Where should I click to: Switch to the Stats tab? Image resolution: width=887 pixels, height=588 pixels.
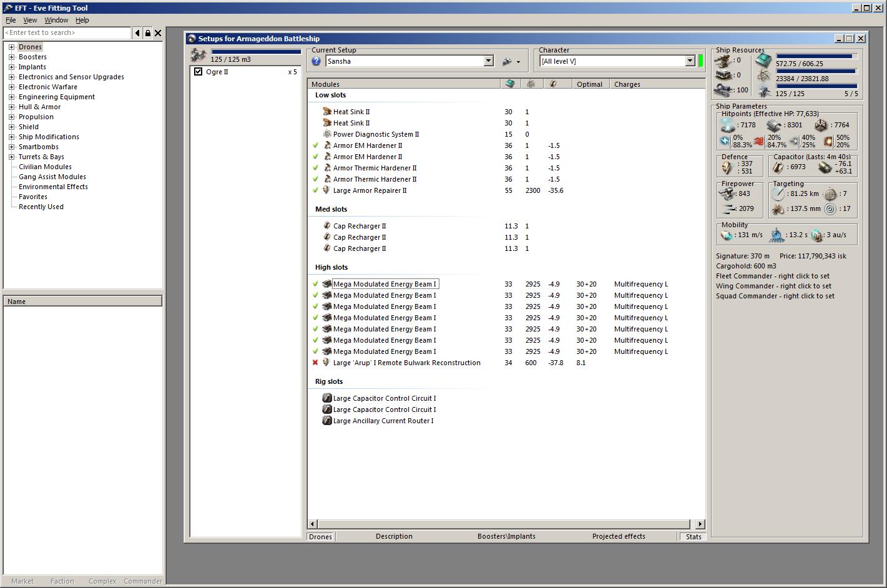pos(693,536)
